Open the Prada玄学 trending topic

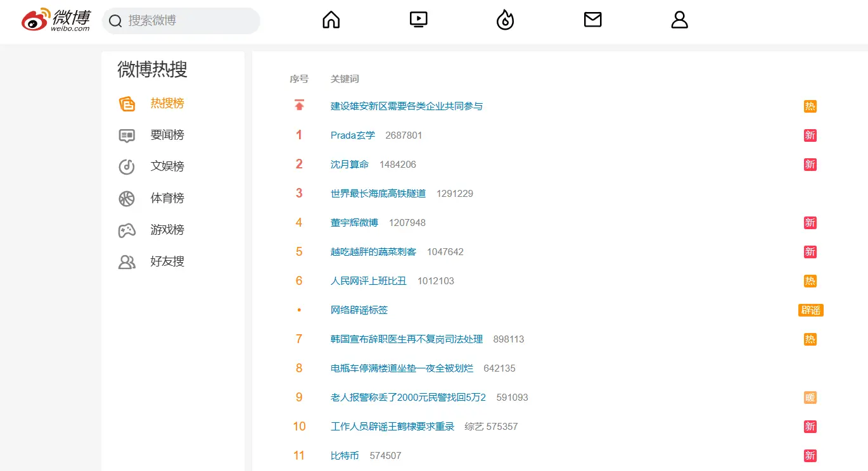click(x=352, y=135)
